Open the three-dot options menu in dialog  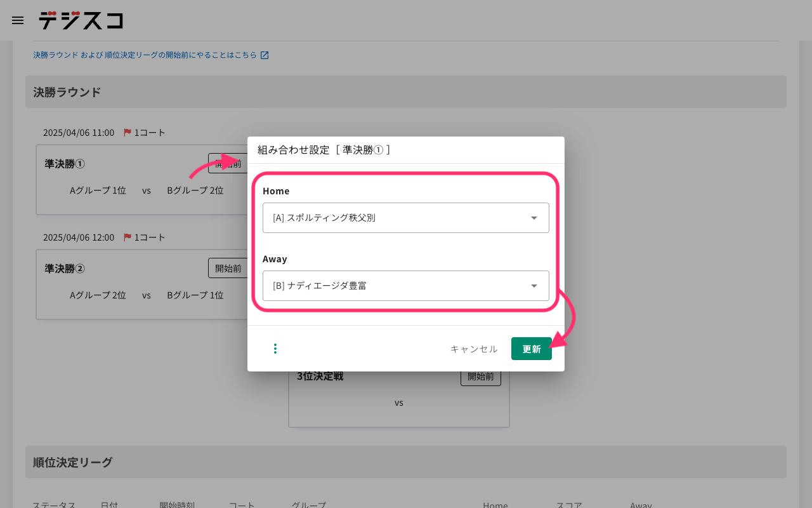(275, 349)
